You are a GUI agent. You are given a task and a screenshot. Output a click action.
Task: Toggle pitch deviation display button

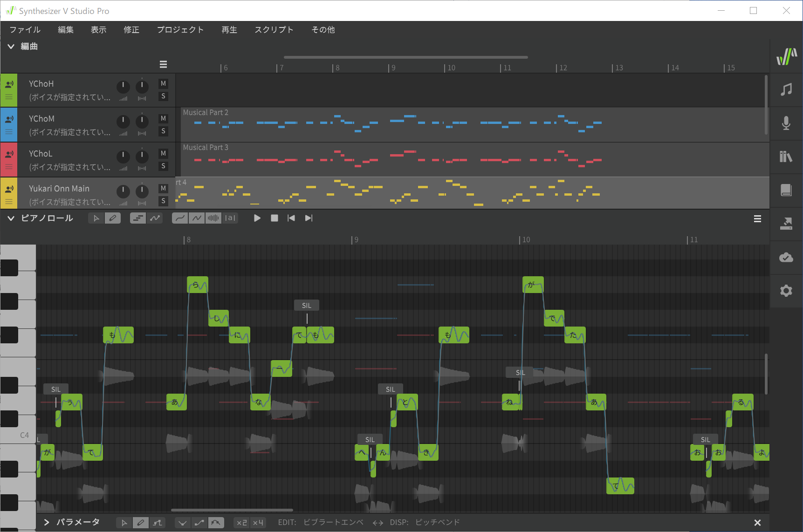coord(197,218)
